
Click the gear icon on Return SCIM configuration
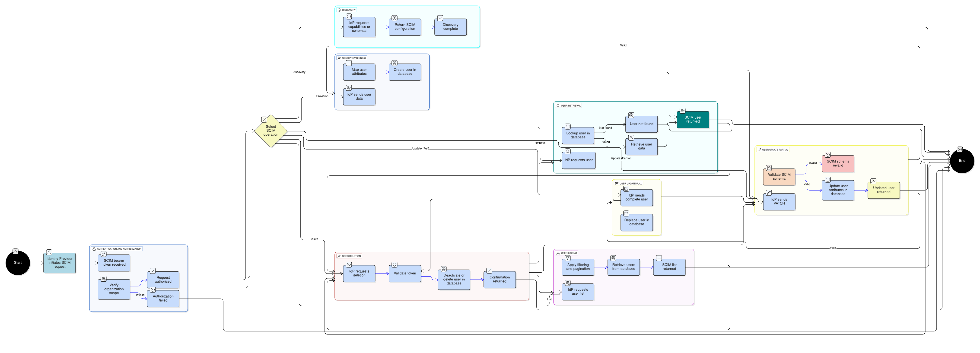tap(395, 18)
